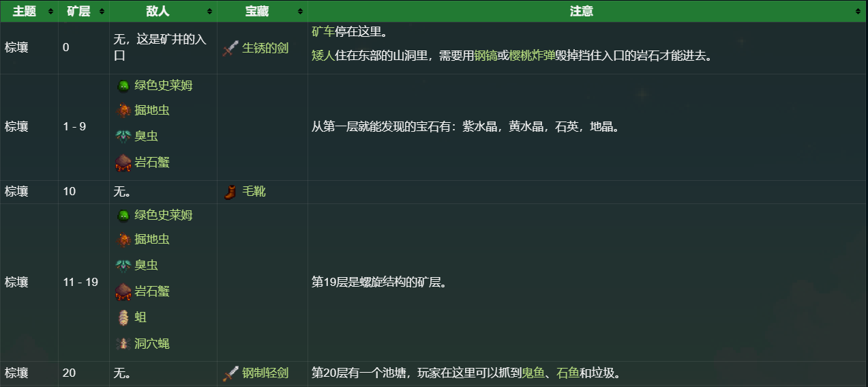Follow the 鬼鱼 link in the floor 20 note
Viewport: 868px width, 387px height.
[x=532, y=373]
